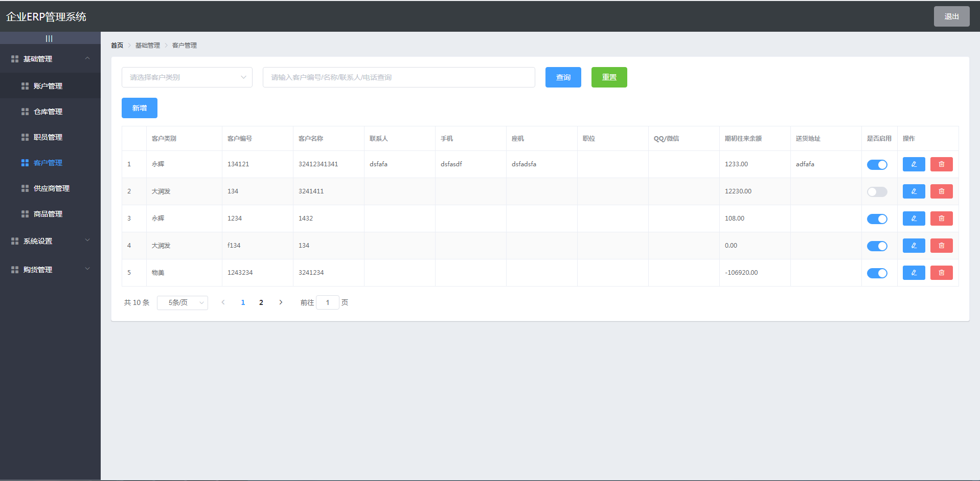Click contact cell dsfafa
980x481 pixels.
[379, 164]
